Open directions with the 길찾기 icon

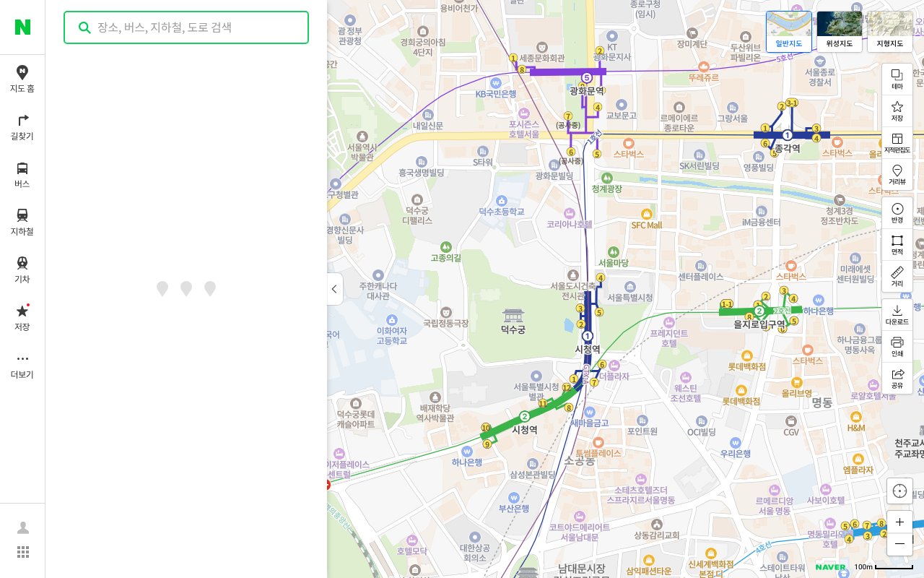[22, 127]
